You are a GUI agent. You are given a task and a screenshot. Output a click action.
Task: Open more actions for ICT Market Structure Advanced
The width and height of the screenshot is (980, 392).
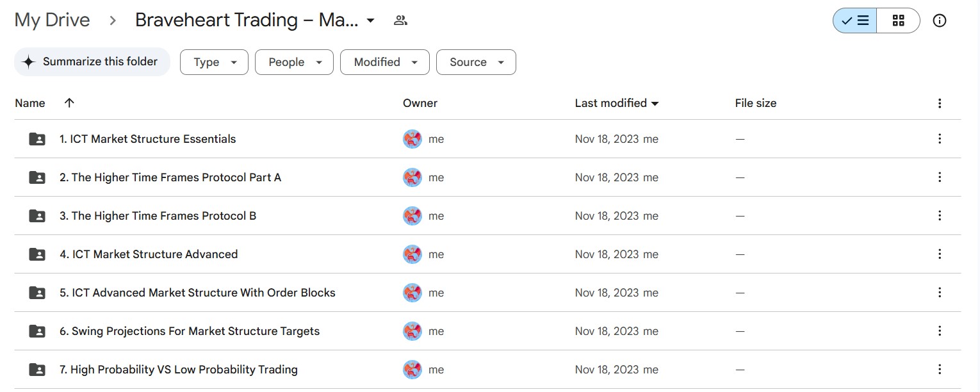pyautogui.click(x=939, y=254)
